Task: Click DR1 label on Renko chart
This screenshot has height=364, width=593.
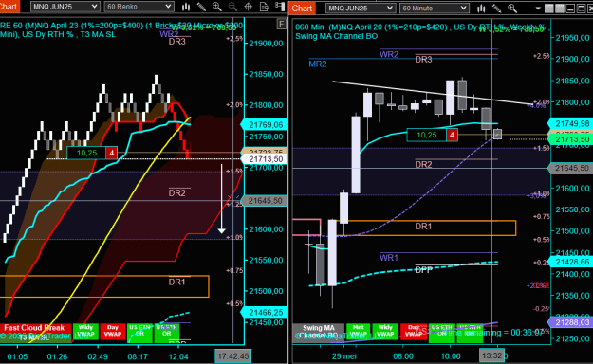Action: (177, 282)
